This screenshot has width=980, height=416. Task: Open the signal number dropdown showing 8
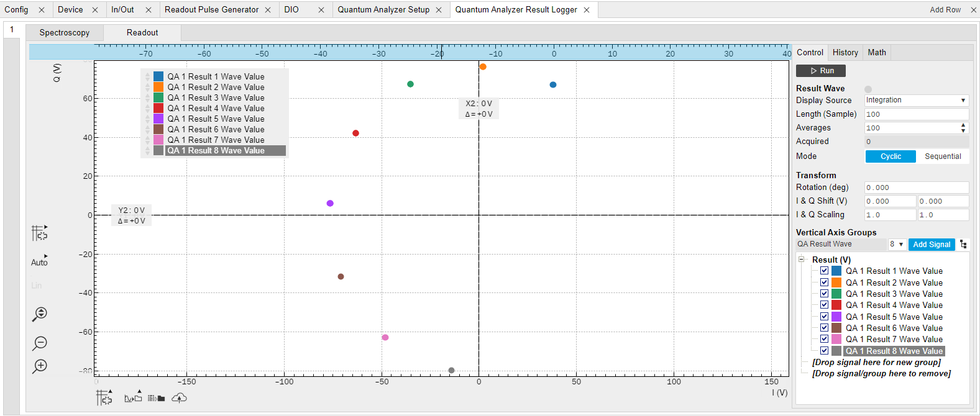[x=896, y=245]
